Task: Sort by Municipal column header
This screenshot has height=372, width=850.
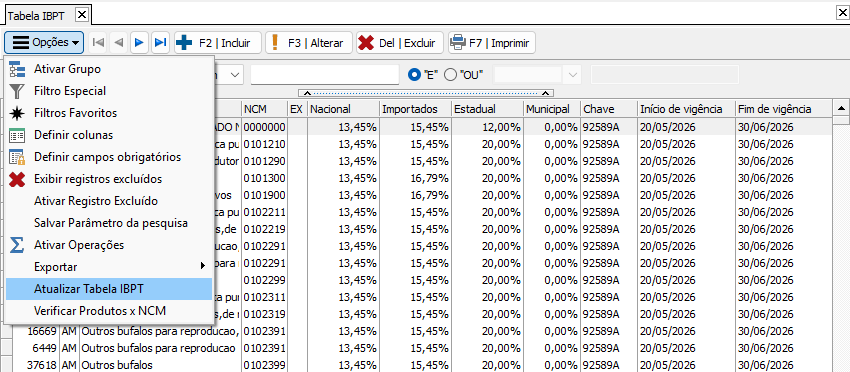Action: 552,109
